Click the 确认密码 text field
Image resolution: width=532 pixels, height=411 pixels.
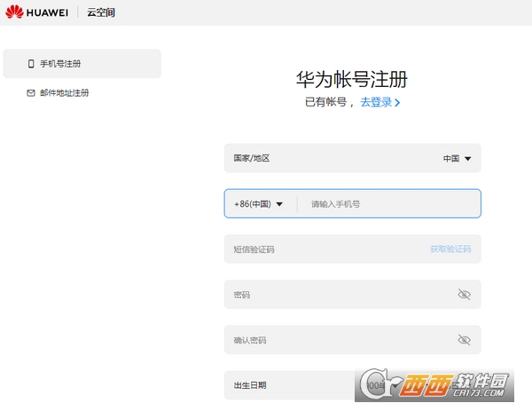tap(337, 340)
